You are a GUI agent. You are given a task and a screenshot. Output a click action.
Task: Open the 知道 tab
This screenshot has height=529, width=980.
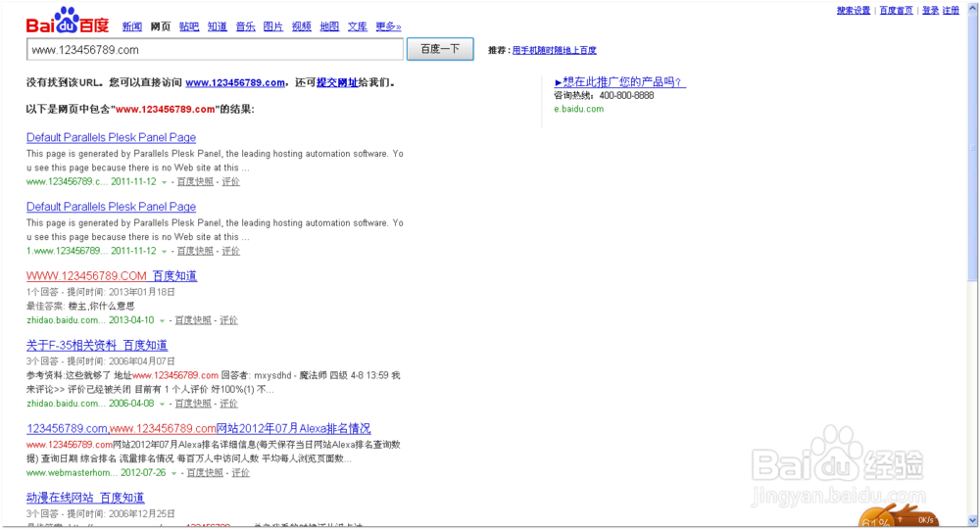217,26
